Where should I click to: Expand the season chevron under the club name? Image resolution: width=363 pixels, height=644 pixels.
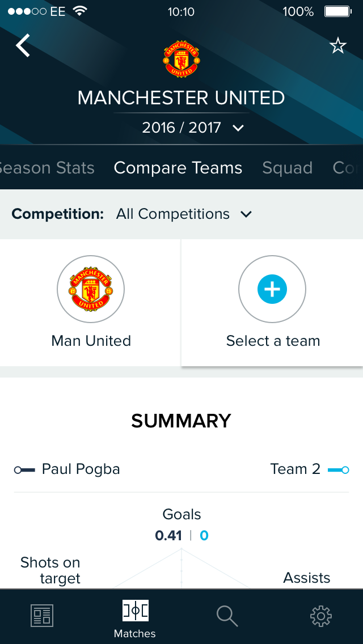pos(237,128)
